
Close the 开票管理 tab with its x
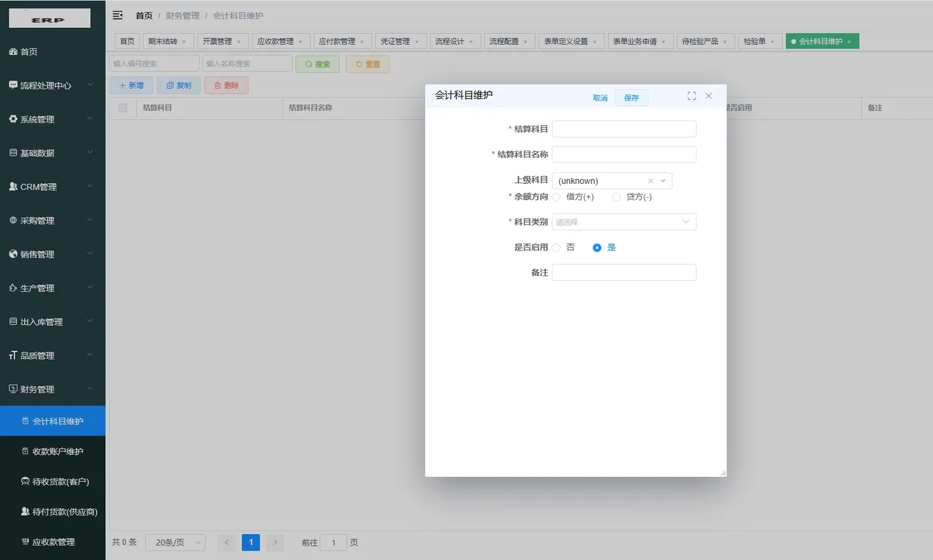[239, 41]
